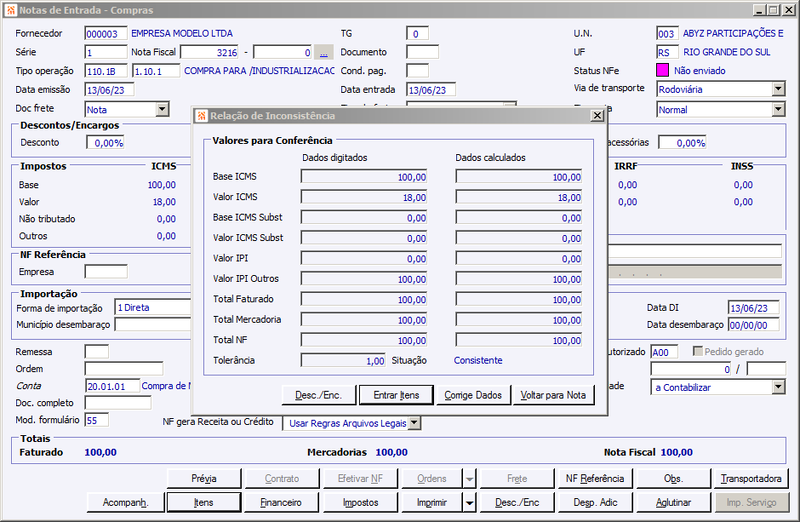Click the Impostos button
800x522 pixels.
361,503
